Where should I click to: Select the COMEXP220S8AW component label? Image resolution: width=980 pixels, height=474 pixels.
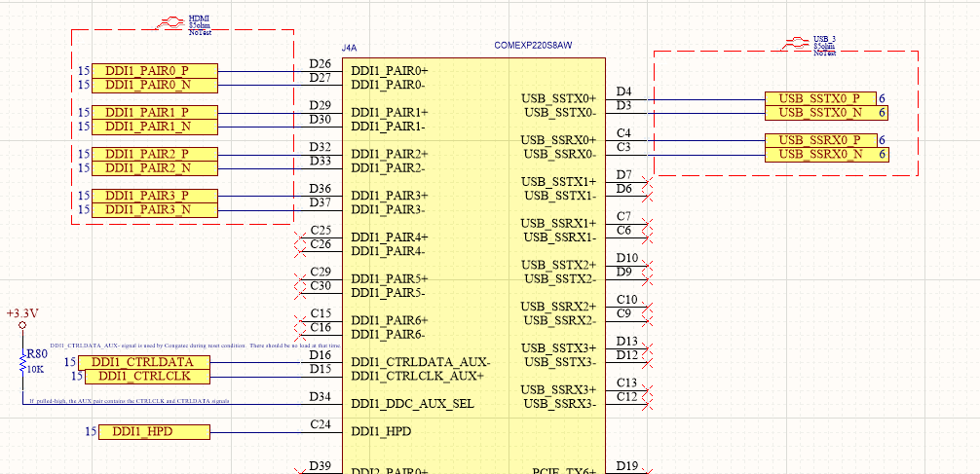(x=533, y=46)
